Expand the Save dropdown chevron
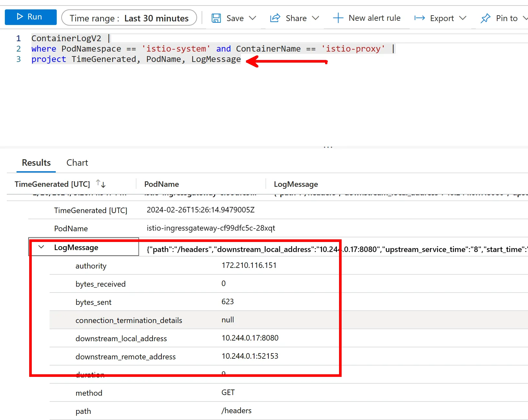This screenshot has height=420, width=528. pos(252,18)
